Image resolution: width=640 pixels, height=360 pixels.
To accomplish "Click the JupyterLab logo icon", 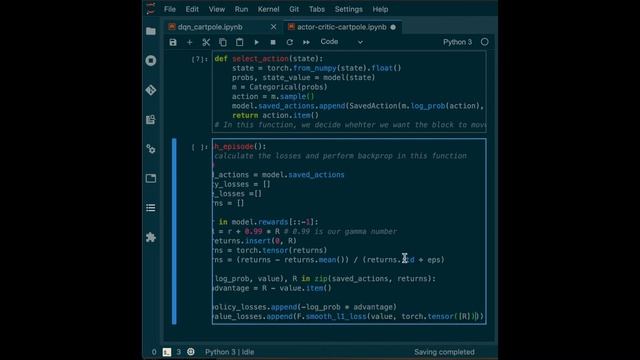I will (x=151, y=9).
